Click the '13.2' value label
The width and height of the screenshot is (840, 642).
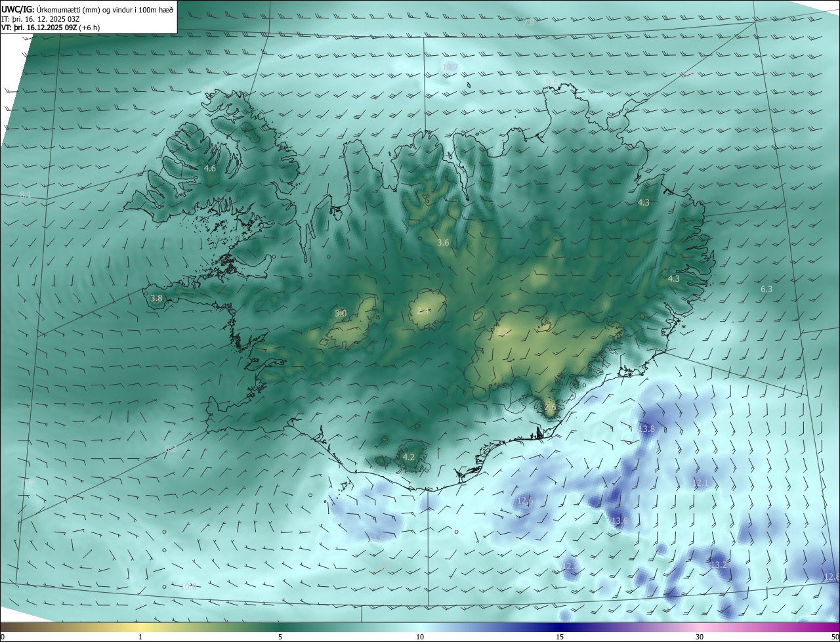coord(719,565)
